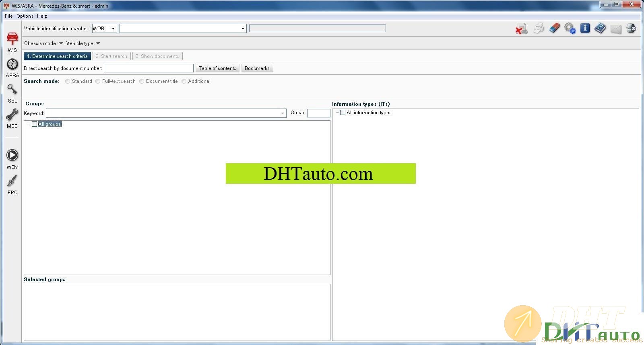The width and height of the screenshot is (644, 345).
Task: Open the Chassis mode dropdown
Action: [43, 43]
